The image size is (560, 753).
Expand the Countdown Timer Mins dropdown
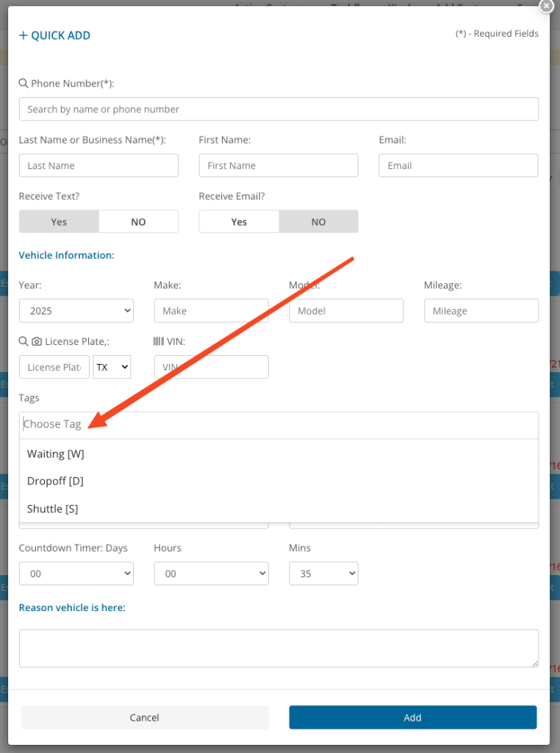323,574
